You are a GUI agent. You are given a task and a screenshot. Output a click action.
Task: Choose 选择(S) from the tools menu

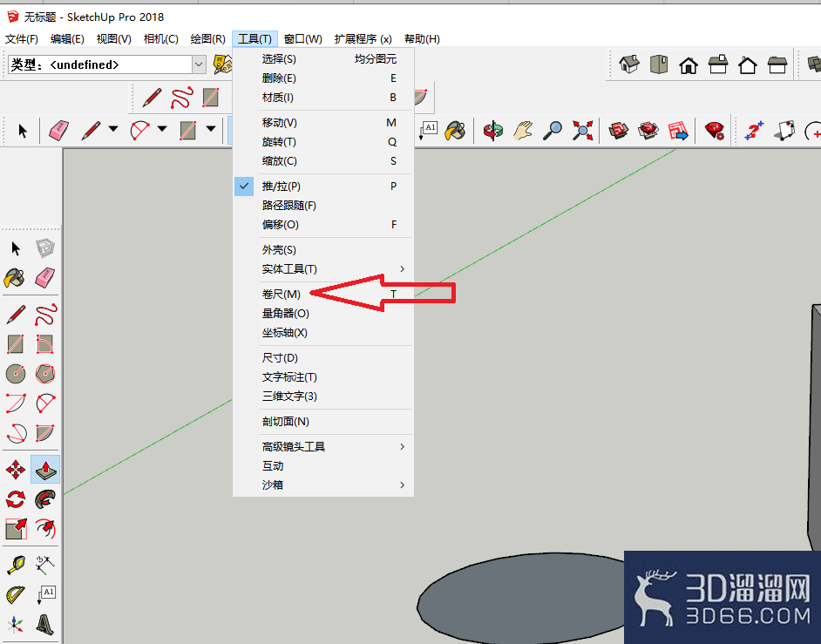tap(323, 59)
